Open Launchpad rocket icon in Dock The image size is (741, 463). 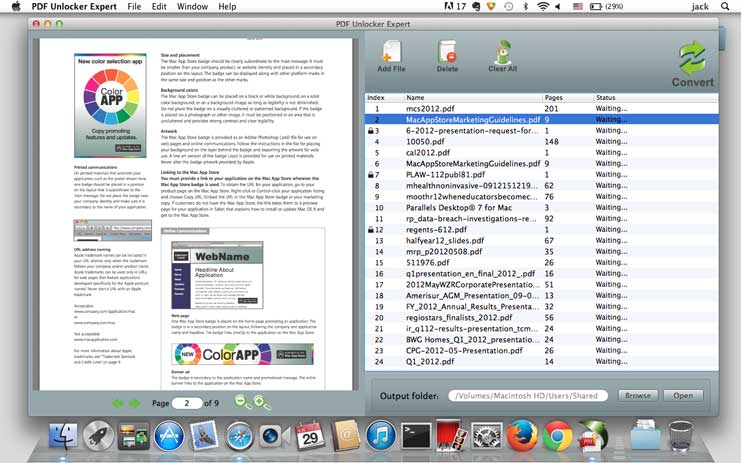[98, 436]
